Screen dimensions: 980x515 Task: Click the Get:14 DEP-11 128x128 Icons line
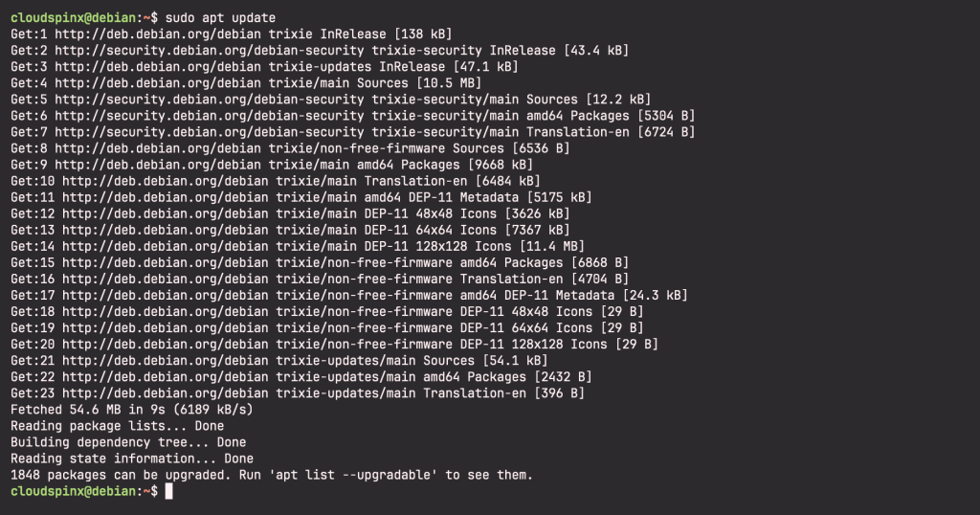point(298,246)
